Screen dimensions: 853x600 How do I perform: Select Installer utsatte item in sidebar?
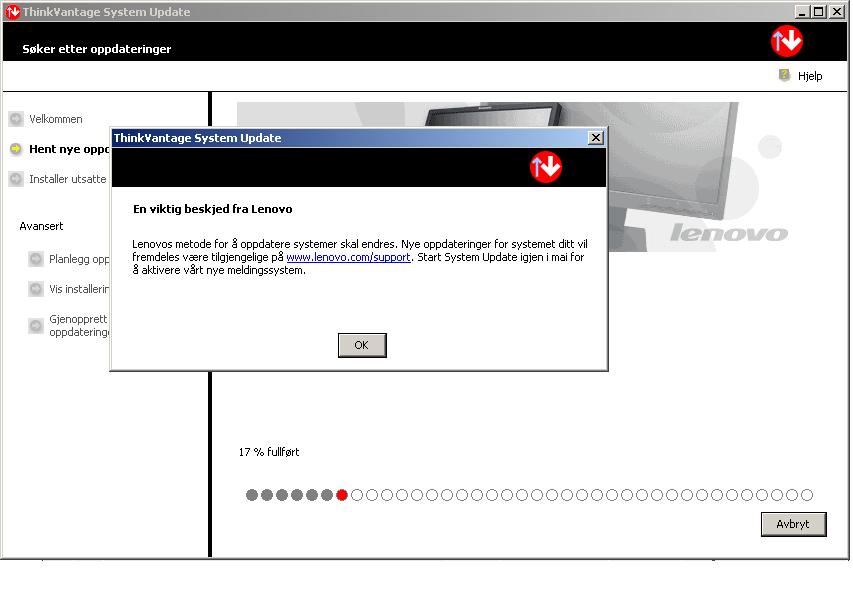pos(68,179)
